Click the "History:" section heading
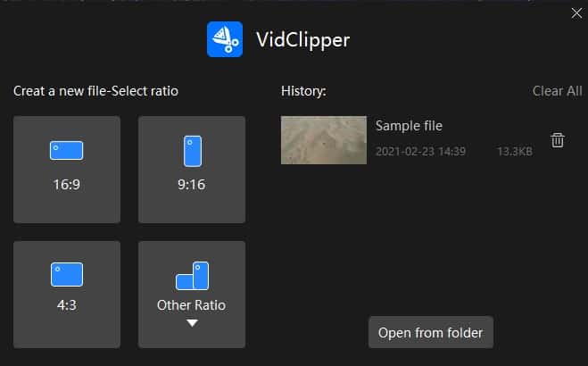Image resolution: width=588 pixels, height=366 pixels. 303,91
